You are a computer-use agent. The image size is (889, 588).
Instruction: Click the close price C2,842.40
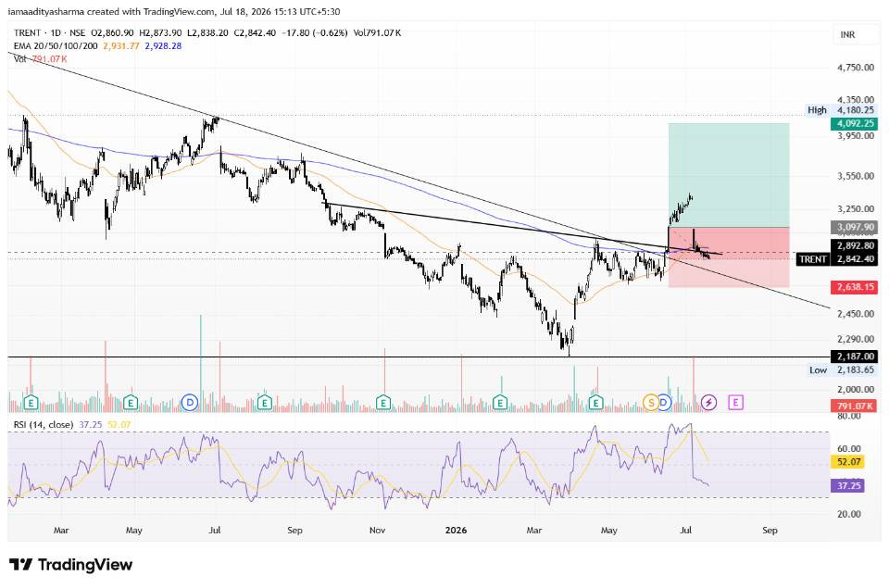255,33
